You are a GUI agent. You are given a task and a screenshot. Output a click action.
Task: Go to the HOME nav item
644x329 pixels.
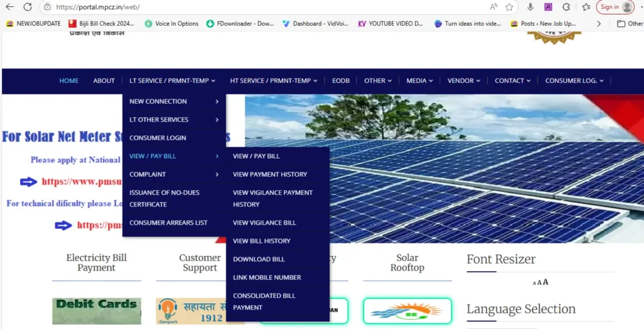click(x=69, y=81)
